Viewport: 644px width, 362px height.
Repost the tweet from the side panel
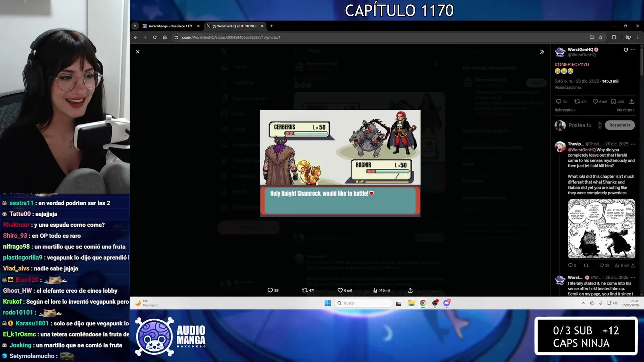point(580,102)
